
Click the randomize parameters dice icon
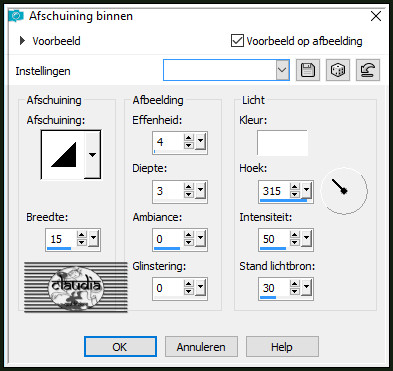coord(338,70)
